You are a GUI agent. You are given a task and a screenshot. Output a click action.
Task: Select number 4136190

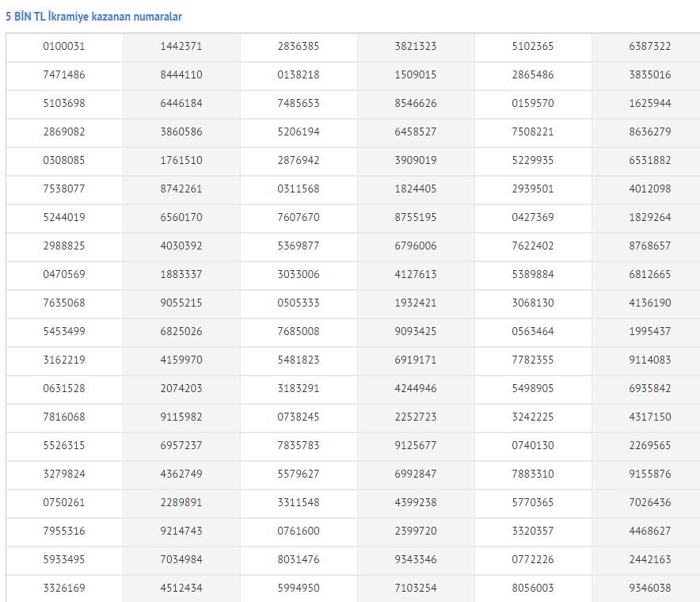tap(650, 303)
